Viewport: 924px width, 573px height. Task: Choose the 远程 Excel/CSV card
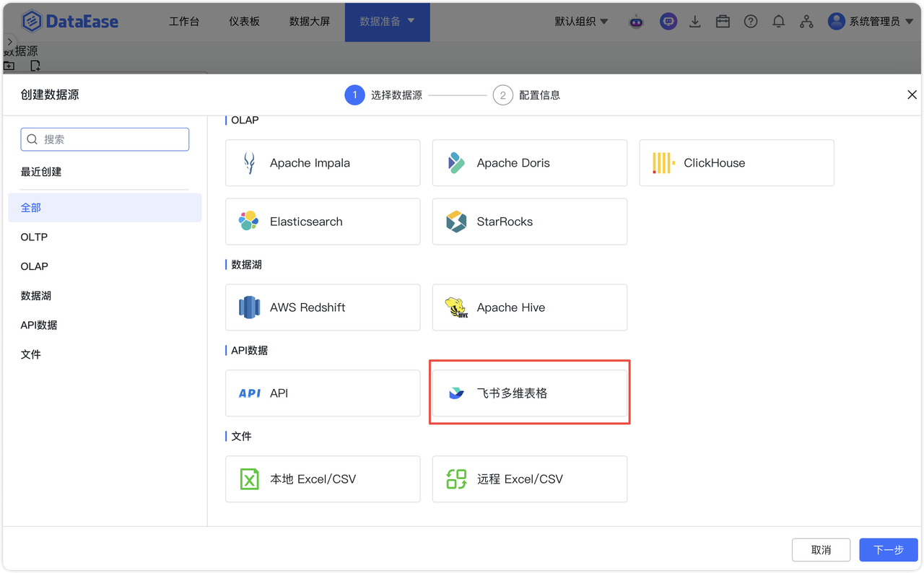[x=530, y=479]
